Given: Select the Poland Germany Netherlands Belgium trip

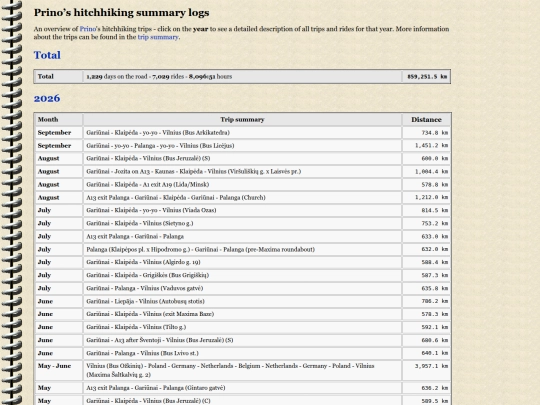Looking at the screenshot, I should [x=242, y=371].
